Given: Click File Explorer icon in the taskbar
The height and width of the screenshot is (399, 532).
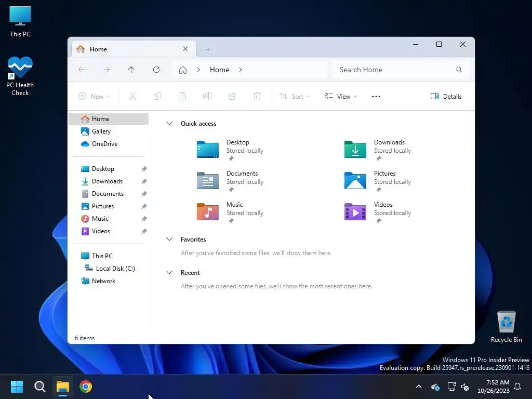Looking at the screenshot, I should click(63, 387).
